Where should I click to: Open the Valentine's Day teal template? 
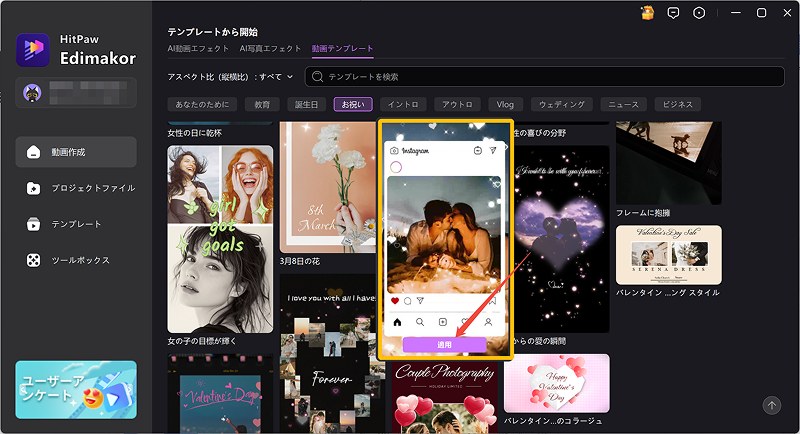point(220,394)
